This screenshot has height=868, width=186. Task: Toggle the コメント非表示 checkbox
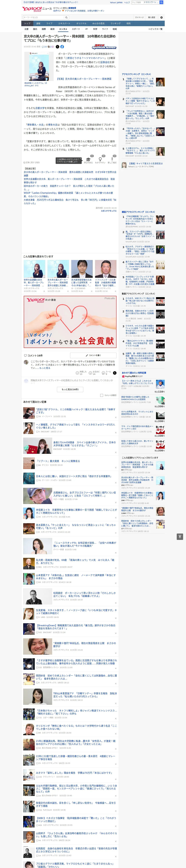click(x=102, y=395)
